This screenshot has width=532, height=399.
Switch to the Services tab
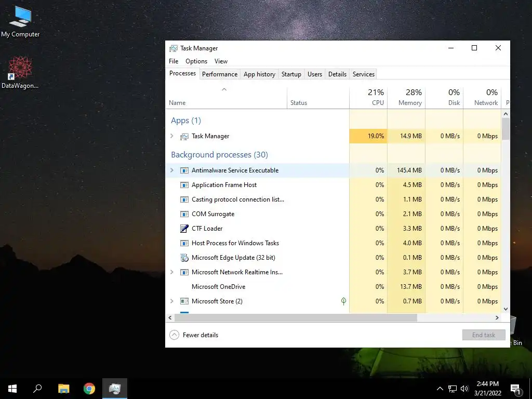coord(363,74)
